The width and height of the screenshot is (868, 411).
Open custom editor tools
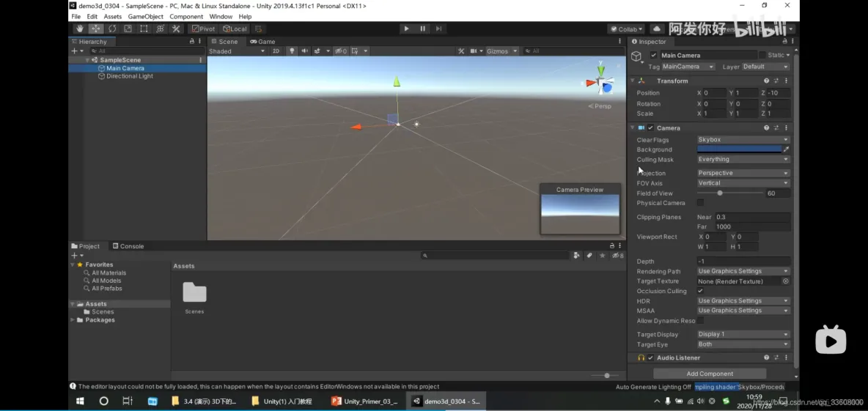(176, 29)
